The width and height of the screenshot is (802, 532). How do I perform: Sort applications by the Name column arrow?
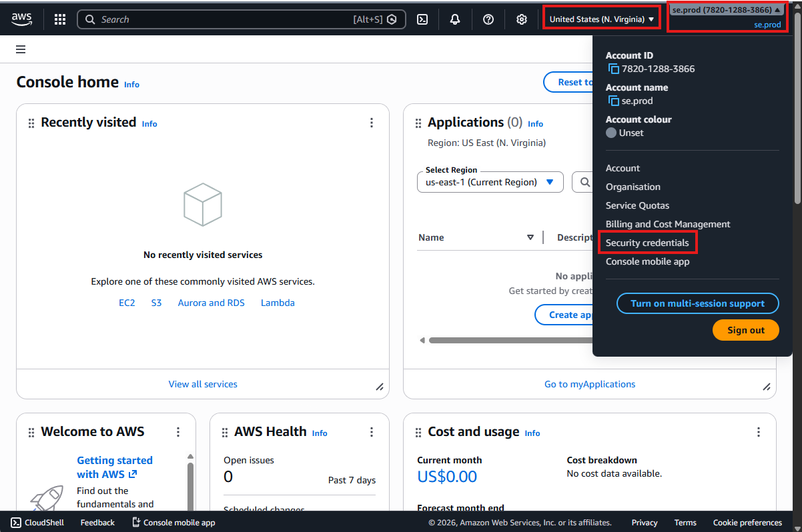click(530, 237)
